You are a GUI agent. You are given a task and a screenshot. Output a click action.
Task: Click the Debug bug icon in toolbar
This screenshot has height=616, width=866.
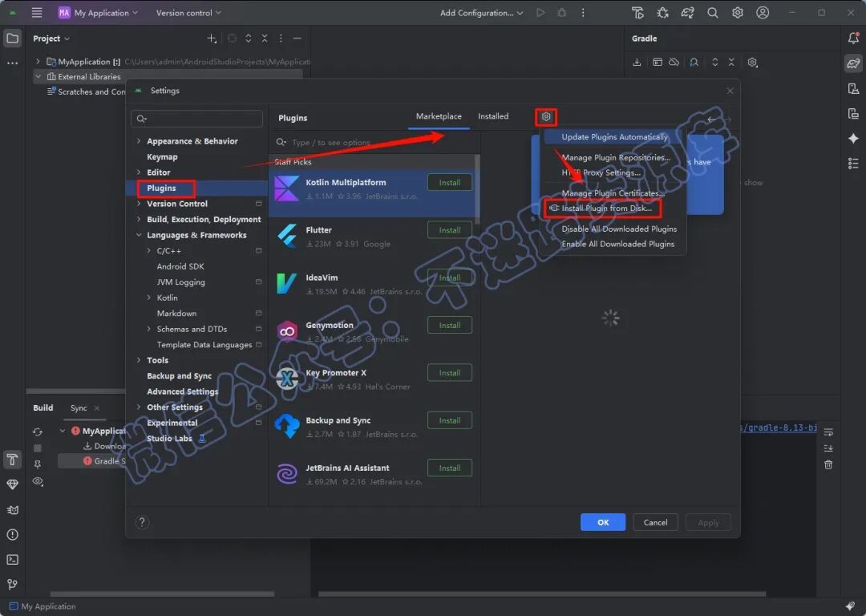(561, 13)
